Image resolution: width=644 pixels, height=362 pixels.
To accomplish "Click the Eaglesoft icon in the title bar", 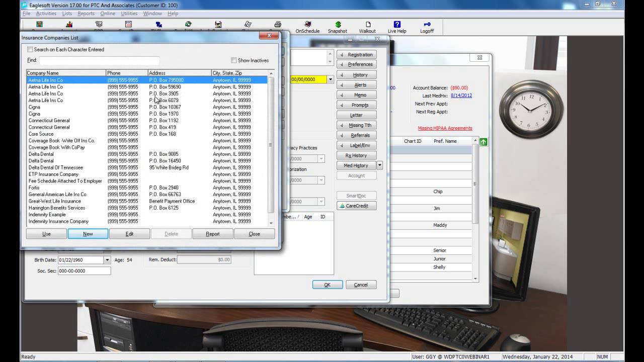I will point(24,5).
